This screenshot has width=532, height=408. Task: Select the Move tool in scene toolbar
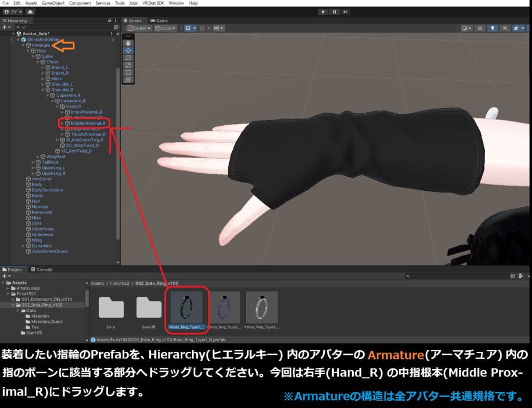(128, 50)
